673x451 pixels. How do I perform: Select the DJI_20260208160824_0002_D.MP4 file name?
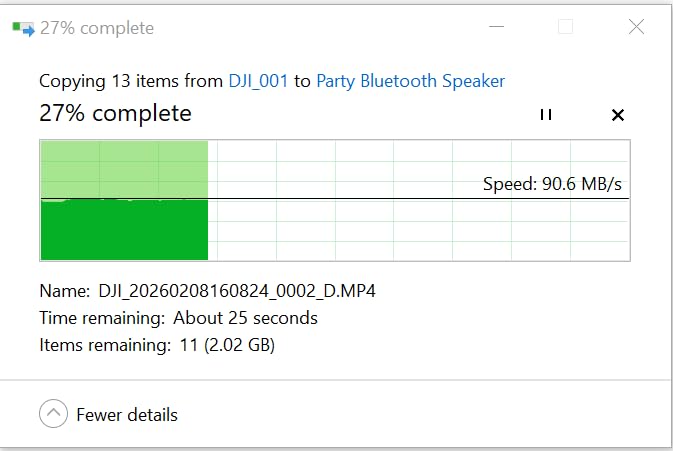coord(237,291)
